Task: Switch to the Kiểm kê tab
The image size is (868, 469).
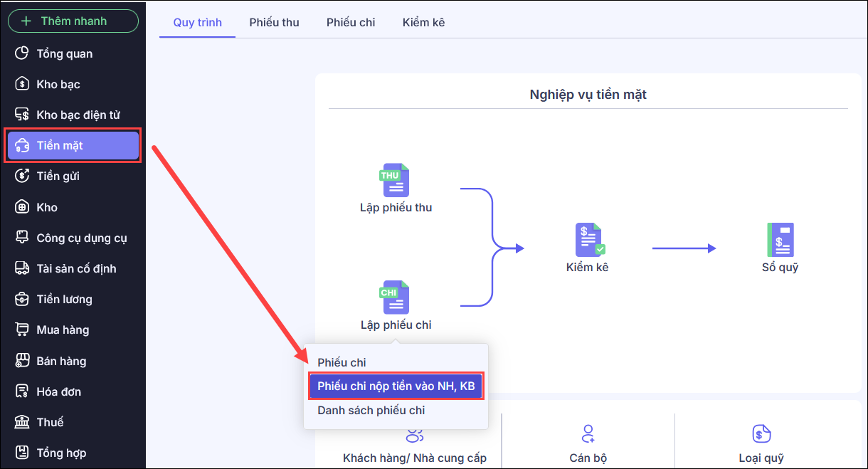Action: point(423,22)
